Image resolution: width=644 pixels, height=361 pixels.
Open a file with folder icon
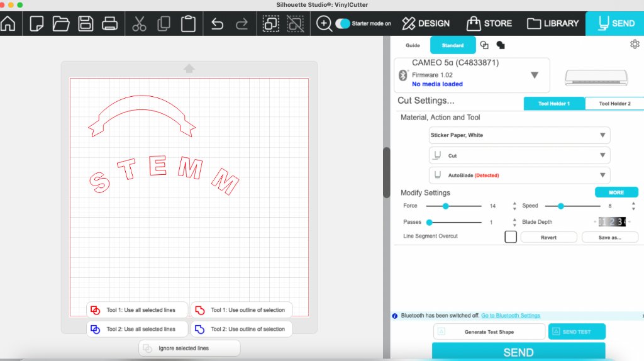coord(61,23)
